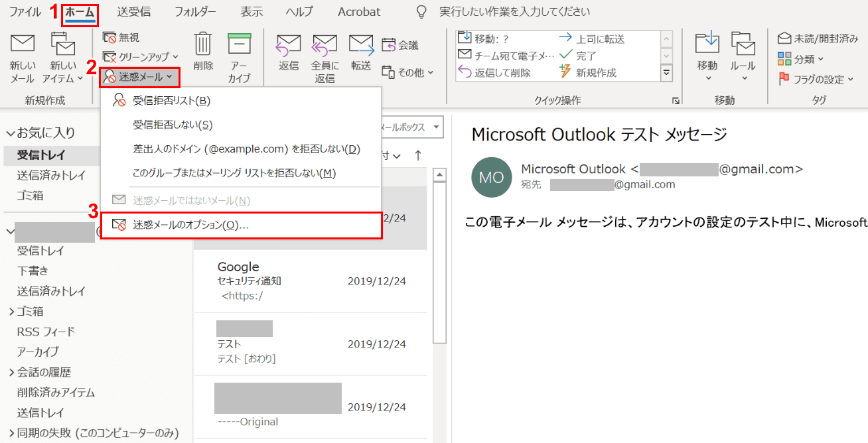The height and width of the screenshot is (443, 868).
Task: Open the その他 dropdown in the reply group
Action: (409, 72)
